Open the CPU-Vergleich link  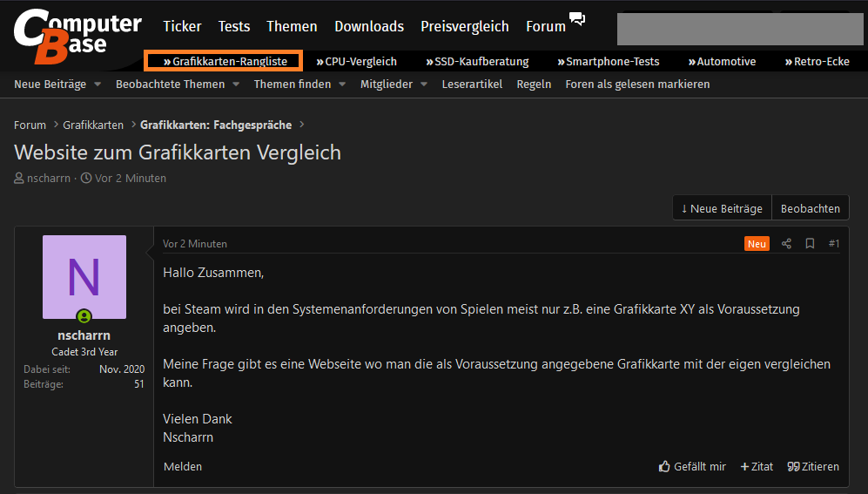pos(356,62)
